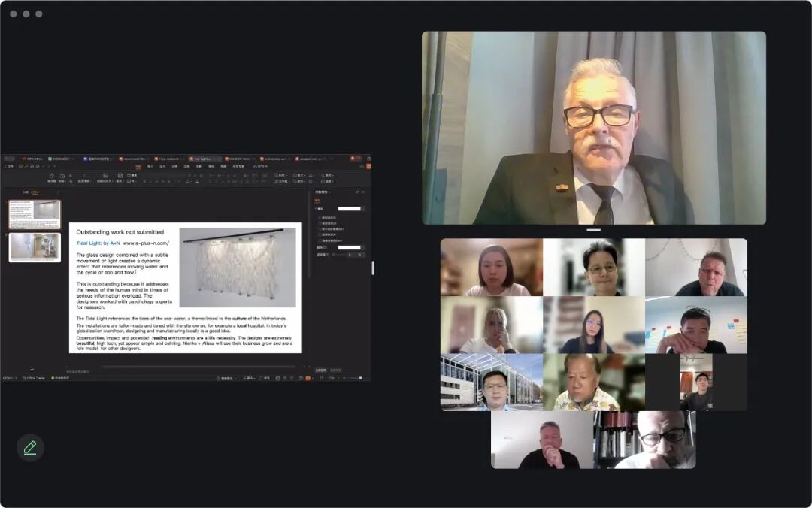The image size is (812, 508).
Task: Select slide 2 thumbnail in the slide panel
Action: tap(35, 247)
